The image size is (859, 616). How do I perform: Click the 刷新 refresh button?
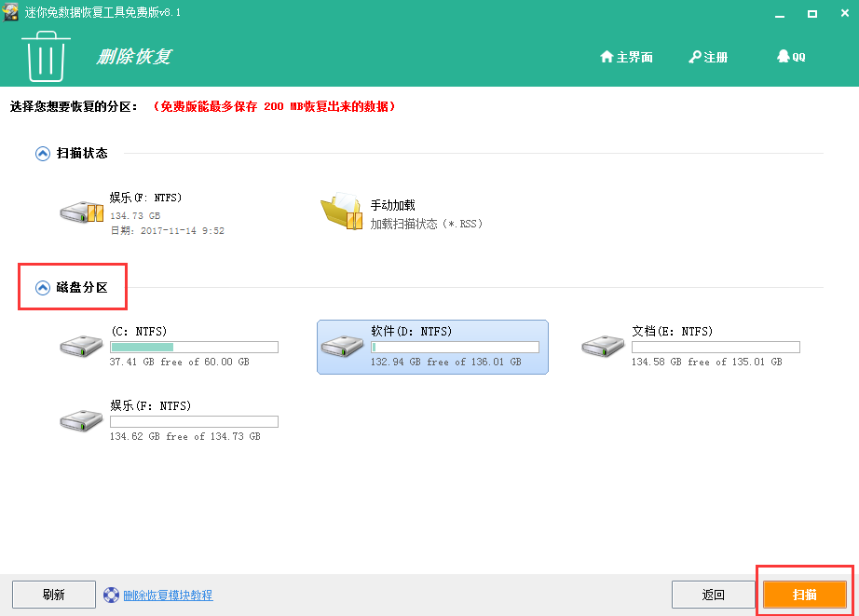[x=54, y=595]
